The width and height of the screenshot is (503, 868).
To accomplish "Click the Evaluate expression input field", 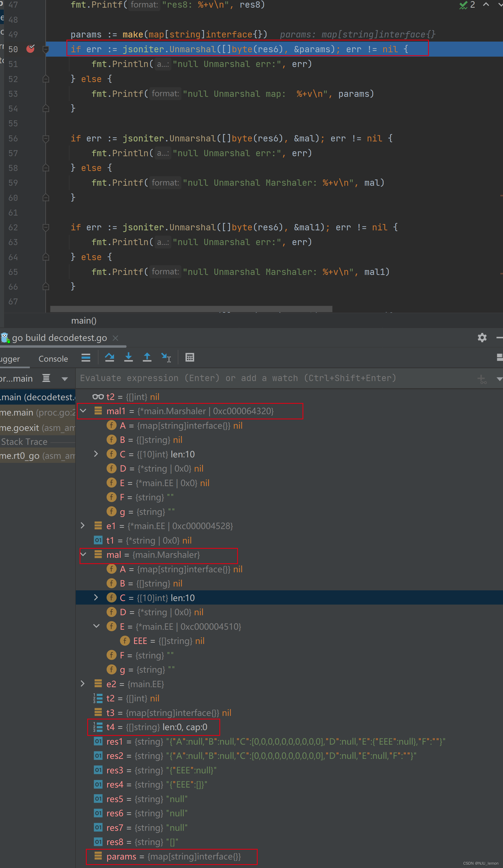I will [241, 378].
